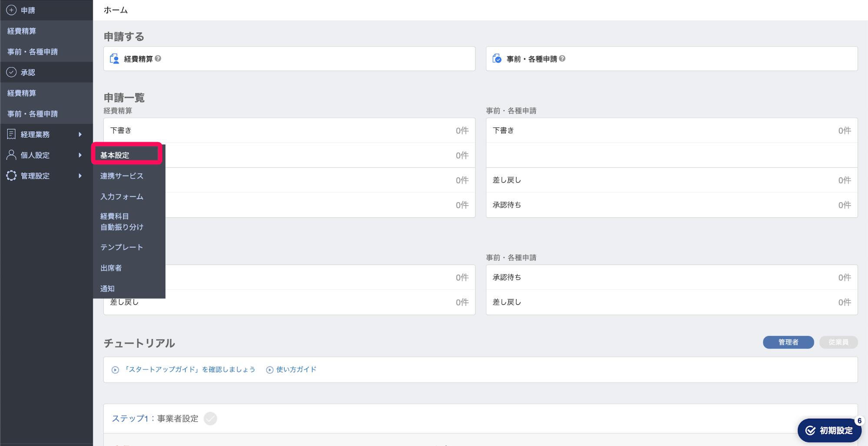Click the checkmark icon next to ステップ1：事業者設定
The height and width of the screenshot is (446, 868).
coord(210,418)
